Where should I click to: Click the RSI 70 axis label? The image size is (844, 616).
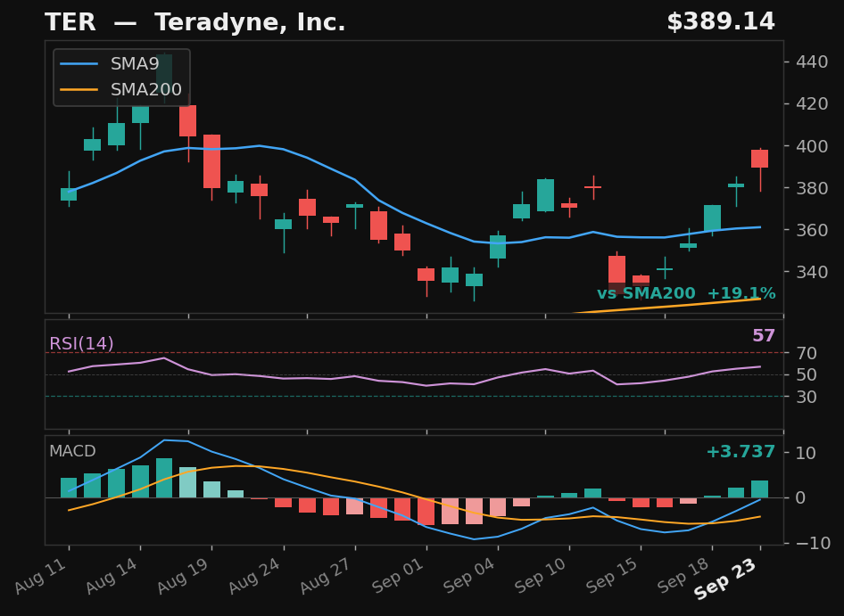[x=807, y=353]
